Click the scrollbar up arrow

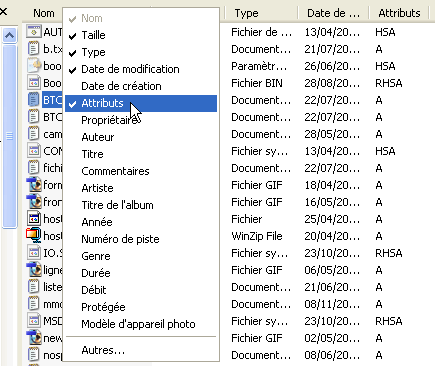pyautogui.click(x=9, y=35)
